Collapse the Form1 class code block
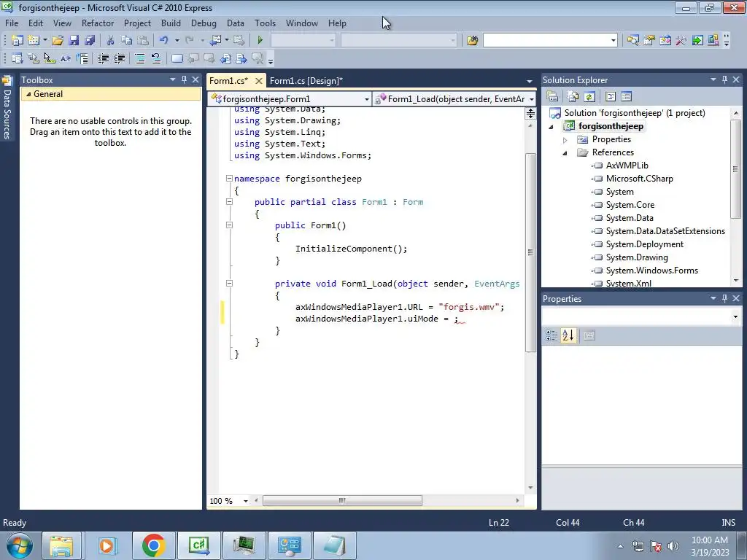The width and height of the screenshot is (747, 560). pyautogui.click(x=229, y=202)
